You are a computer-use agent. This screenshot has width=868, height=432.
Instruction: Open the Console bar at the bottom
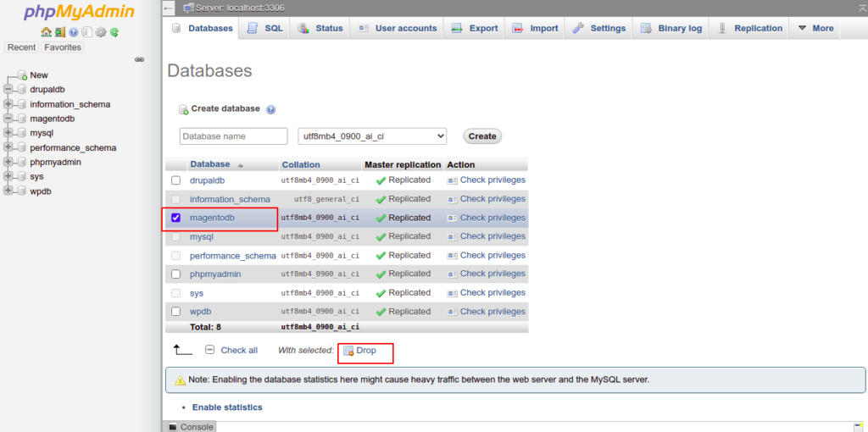pos(190,427)
